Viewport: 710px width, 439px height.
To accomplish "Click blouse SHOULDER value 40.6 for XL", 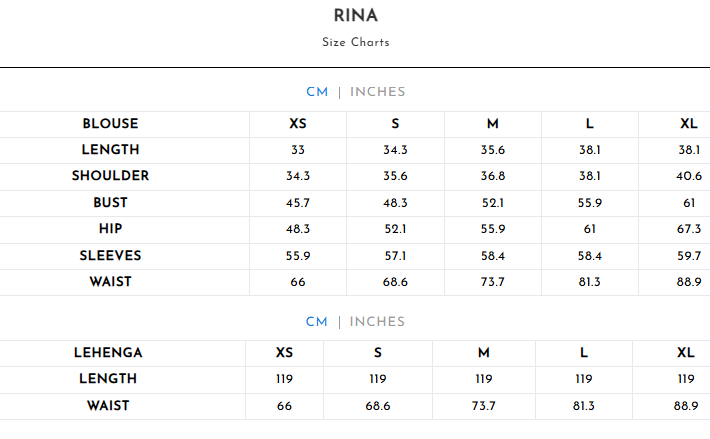I will [688, 176].
